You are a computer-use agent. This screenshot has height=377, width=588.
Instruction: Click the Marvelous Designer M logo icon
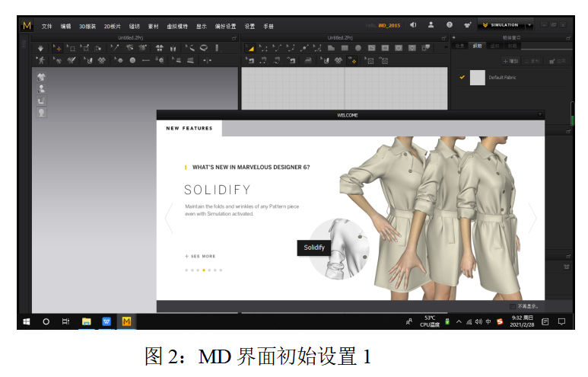click(27, 26)
